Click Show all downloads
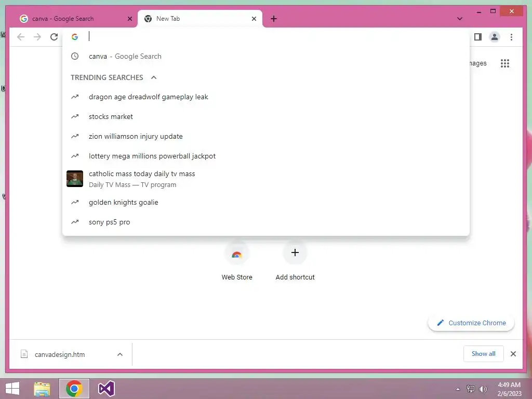The image size is (532, 399). click(484, 354)
